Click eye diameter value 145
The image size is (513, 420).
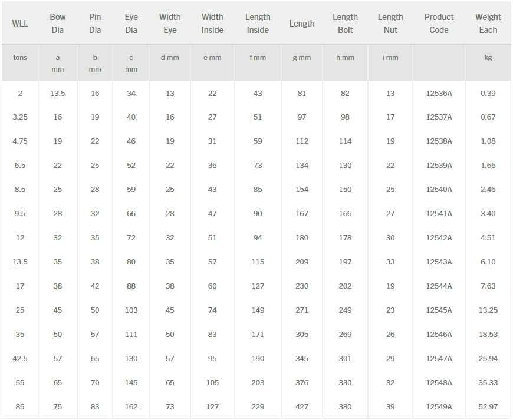[x=131, y=383]
